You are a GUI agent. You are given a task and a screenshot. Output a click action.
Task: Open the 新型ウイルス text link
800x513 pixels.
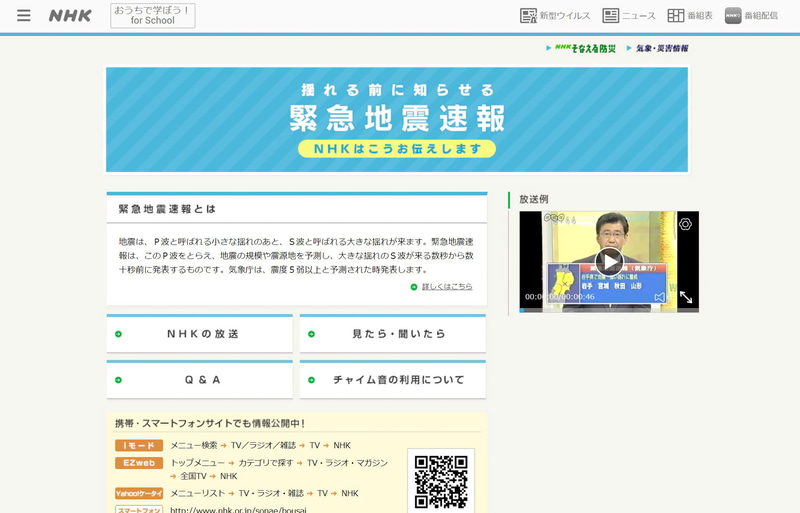[x=565, y=16]
